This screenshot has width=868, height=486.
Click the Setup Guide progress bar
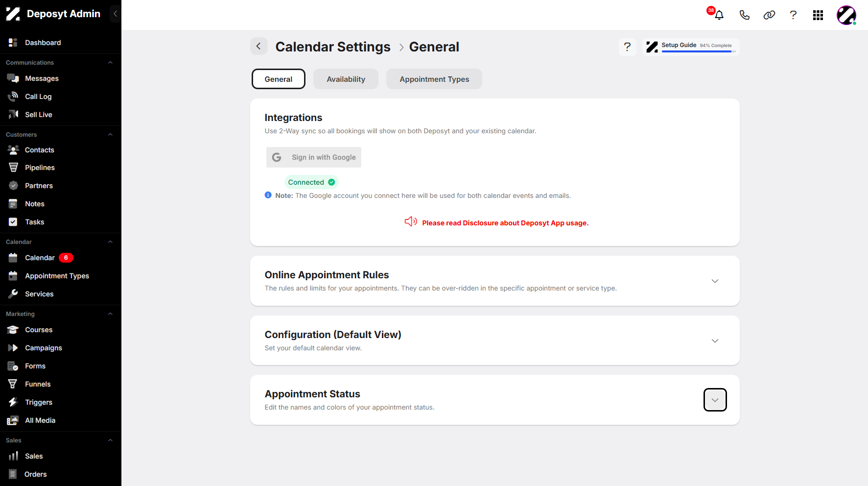coord(699,51)
